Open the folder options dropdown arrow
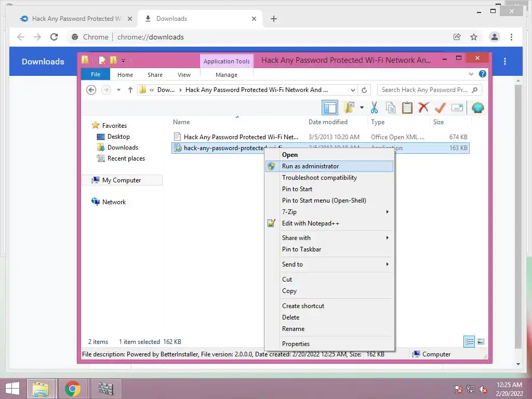532x399 pixels. (x=362, y=108)
